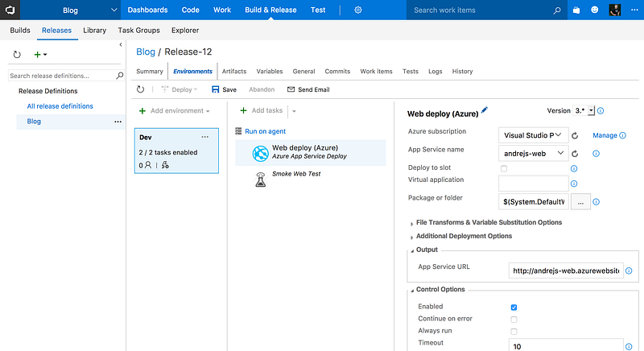Open the App Service name dropdown
Viewport: 644px width, 351px height.
(x=534, y=153)
